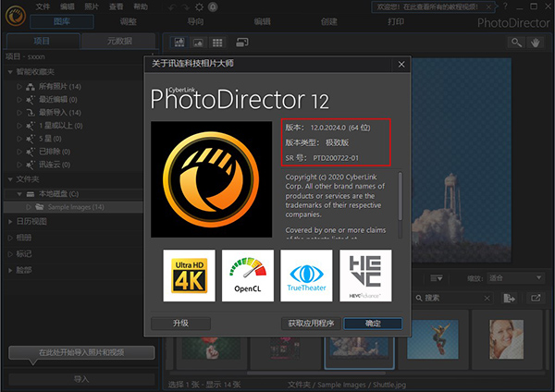Open preferences gear icon
This screenshot has width=555, height=392.
click(x=199, y=7)
